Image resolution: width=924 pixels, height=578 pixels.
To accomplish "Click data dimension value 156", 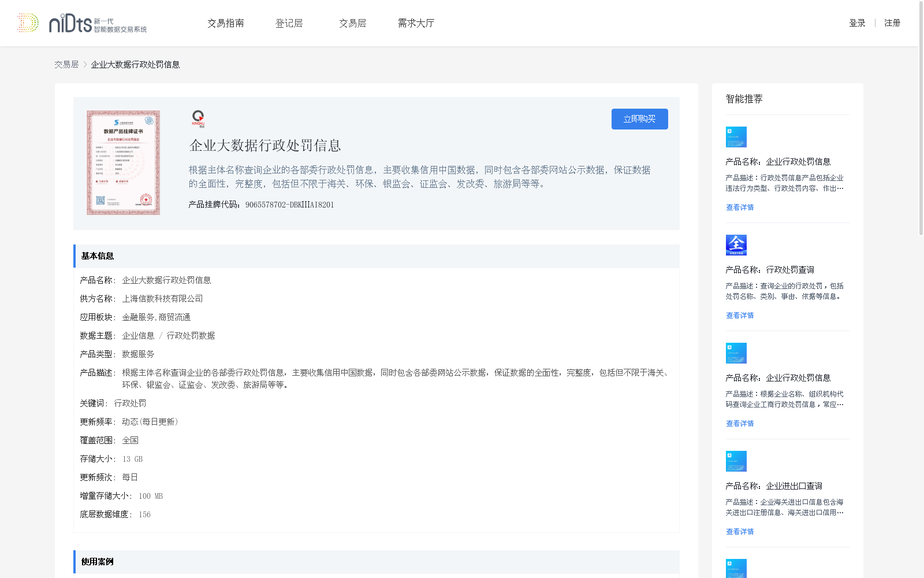I will coord(144,514).
